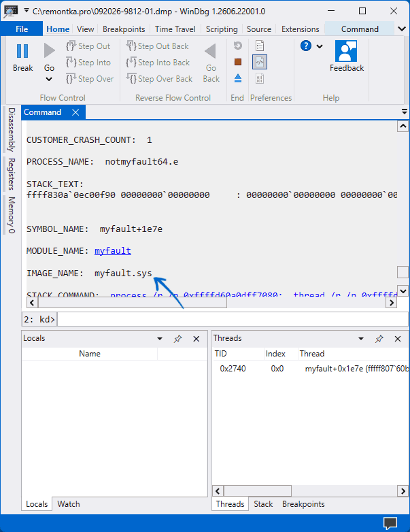Switch to the Breakpoints bottom tab
This screenshot has height=532, width=410.
point(303,504)
